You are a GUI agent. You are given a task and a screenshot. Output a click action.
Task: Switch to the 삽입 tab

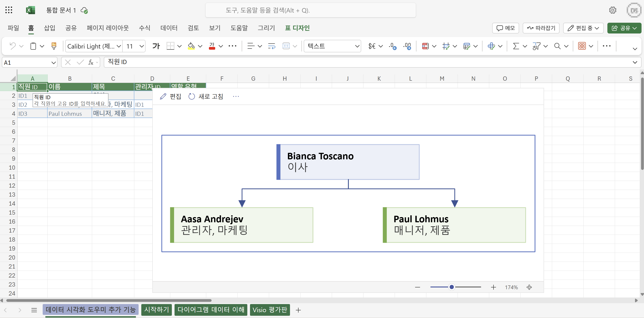(49, 28)
